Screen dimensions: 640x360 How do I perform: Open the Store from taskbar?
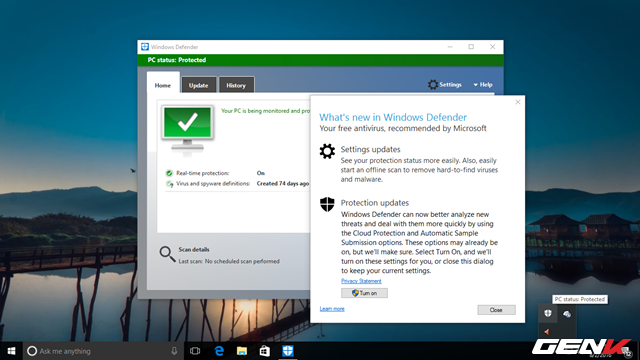click(265, 351)
